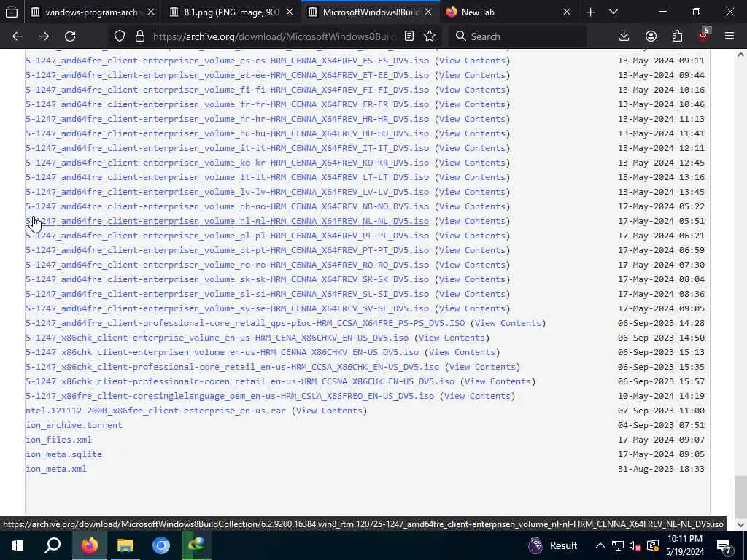This screenshot has width=747, height=560.
Task: Open the ko-kr KO-KR ISO link
Action: (x=228, y=163)
